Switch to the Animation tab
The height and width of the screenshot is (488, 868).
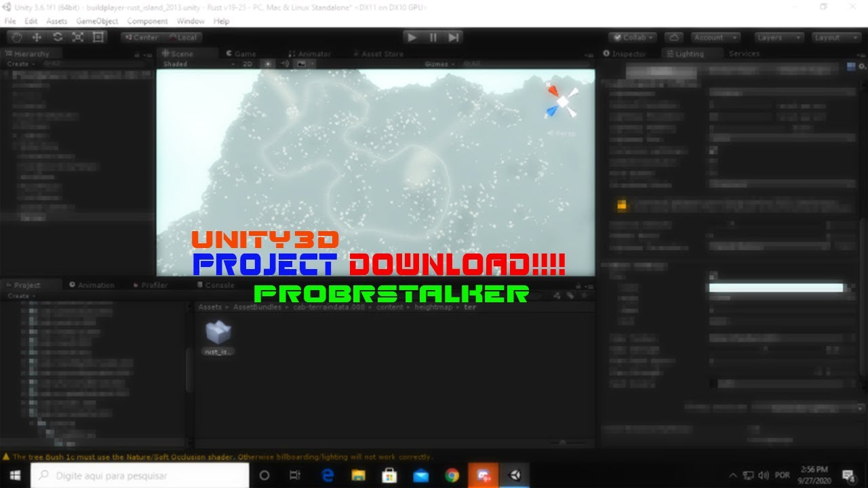(92, 285)
